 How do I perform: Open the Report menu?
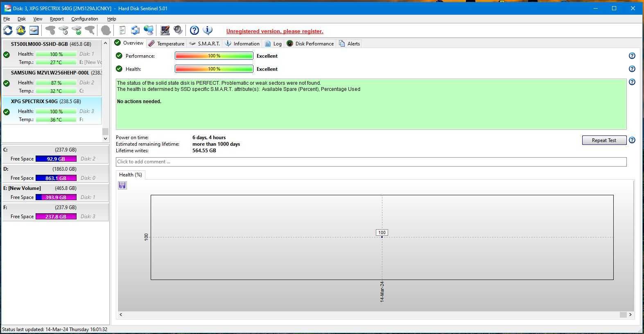click(57, 19)
